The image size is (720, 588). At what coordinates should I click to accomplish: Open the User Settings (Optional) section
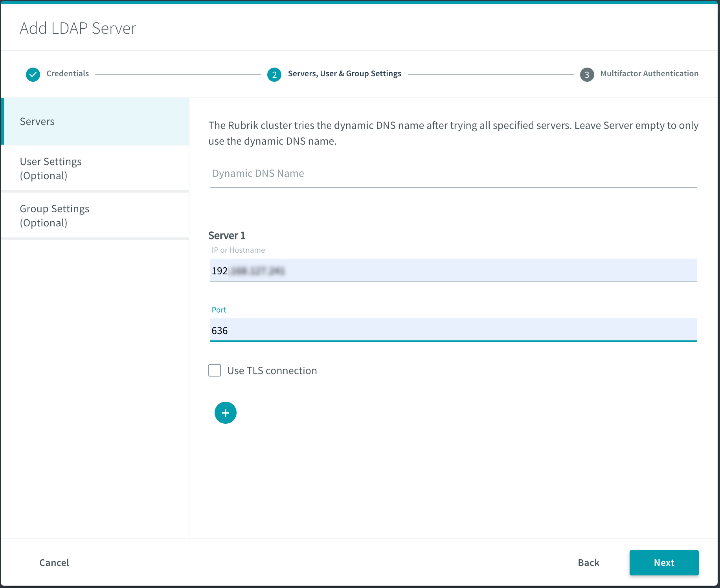(x=50, y=168)
